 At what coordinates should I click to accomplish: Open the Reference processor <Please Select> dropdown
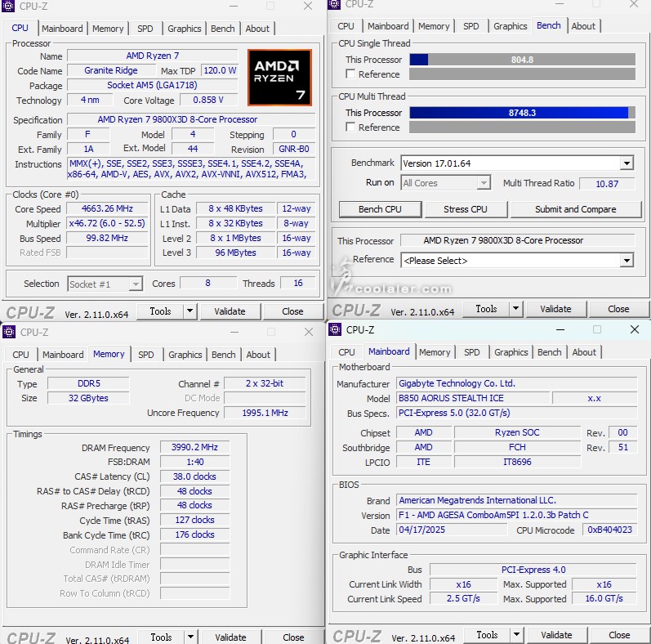(626, 261)
